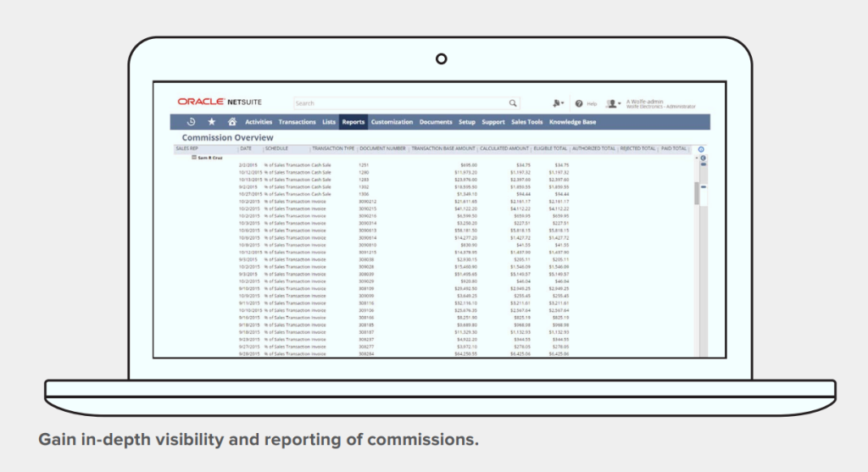
Task: Click the 2/2/2015 date cell
Action: 248,165
